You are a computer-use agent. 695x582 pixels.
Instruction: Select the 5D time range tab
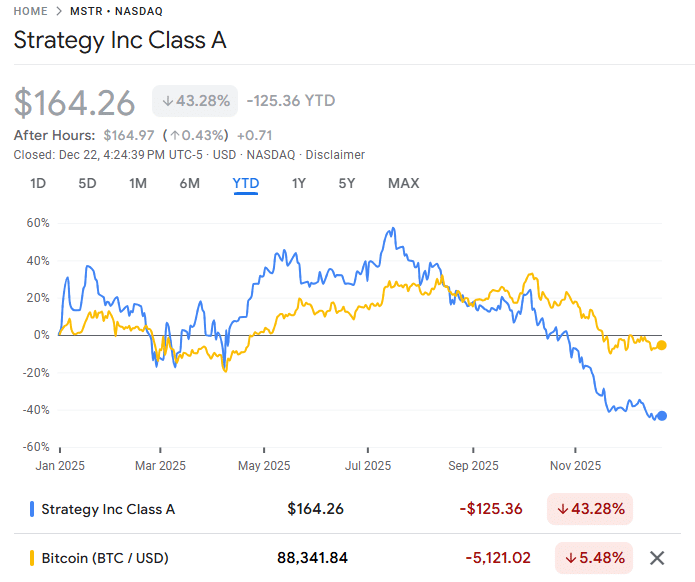(x=88, y=183)
